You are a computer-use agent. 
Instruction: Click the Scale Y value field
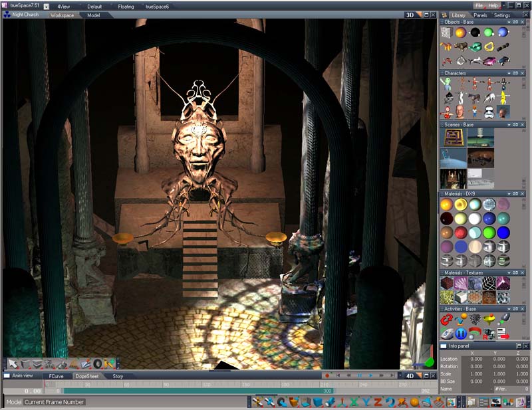click(x=499, y=373)
